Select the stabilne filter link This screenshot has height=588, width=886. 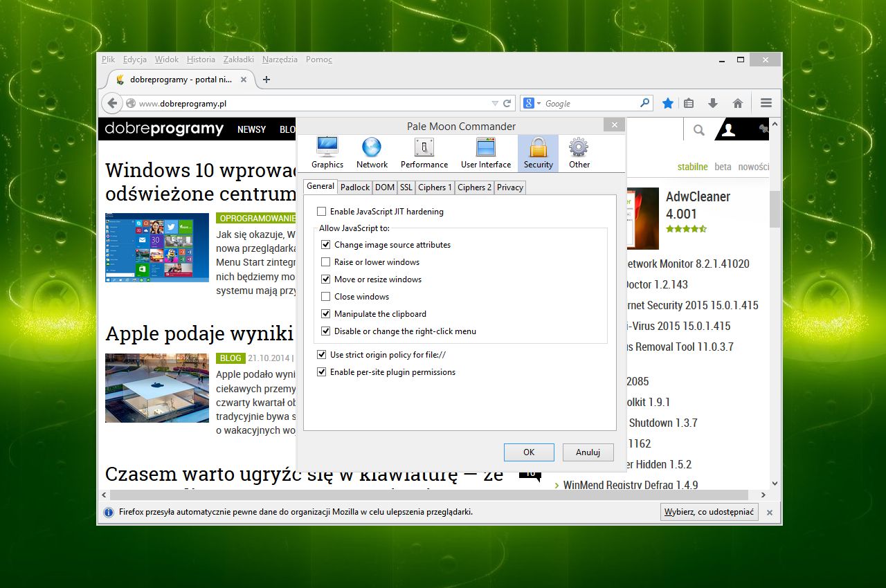(692, 167)
